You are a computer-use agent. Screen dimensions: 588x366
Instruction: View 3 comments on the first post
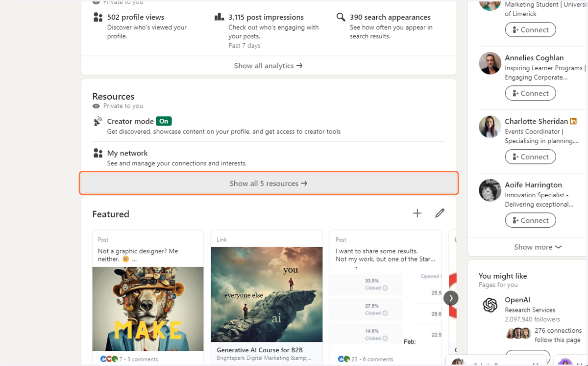pos(143,359)
